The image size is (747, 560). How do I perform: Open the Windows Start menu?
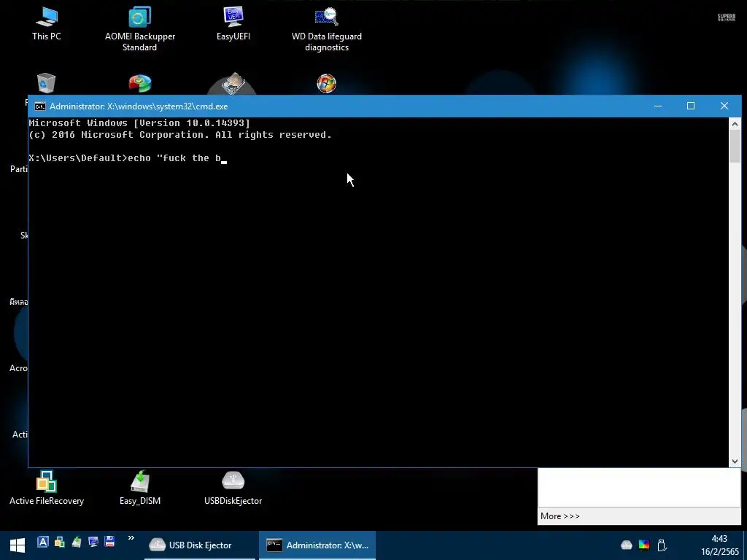(18, 545)
